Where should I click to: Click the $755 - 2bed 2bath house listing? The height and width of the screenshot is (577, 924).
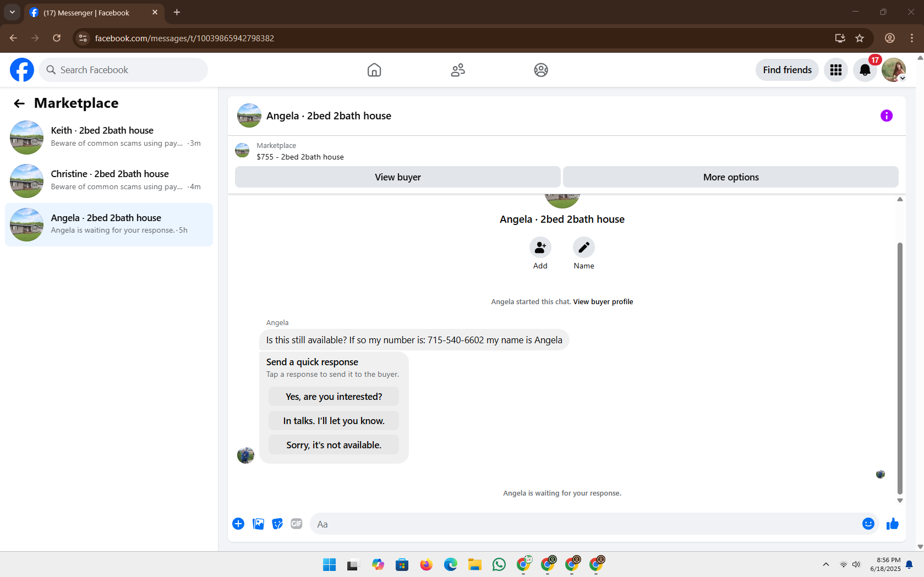click(300, 157)
